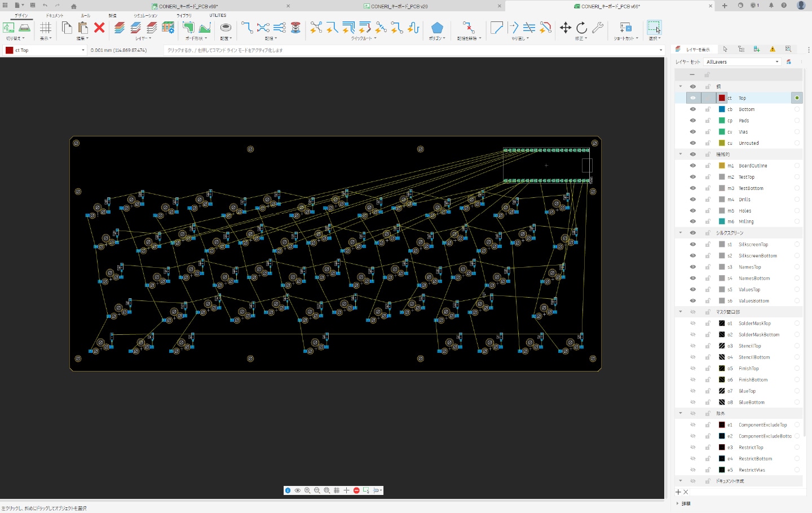This screenshot has height=513, width=812.
Task: Open the grid display settings icon
Action: point(46,28)
